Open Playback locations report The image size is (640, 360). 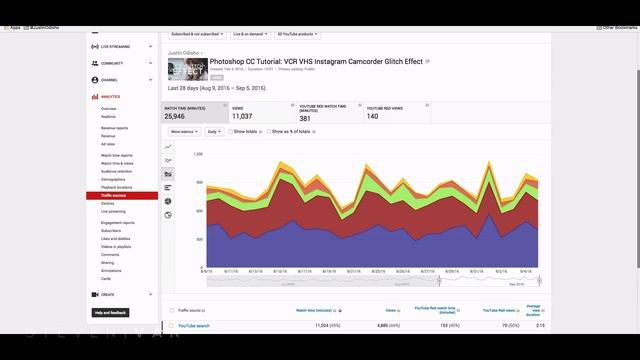116,187
